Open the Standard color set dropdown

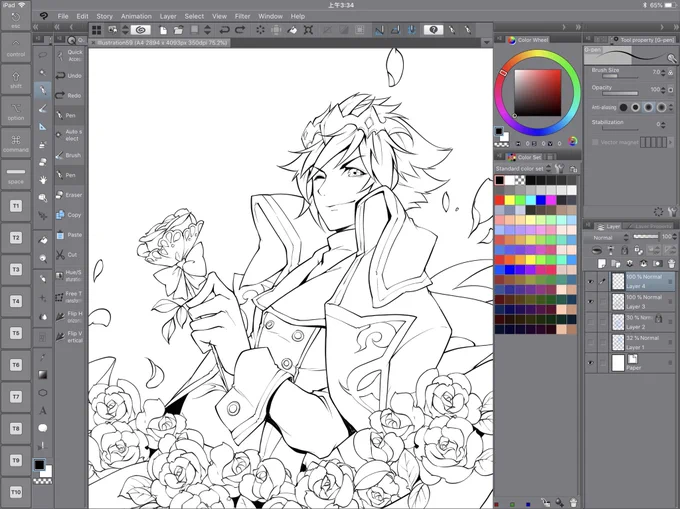523,168
